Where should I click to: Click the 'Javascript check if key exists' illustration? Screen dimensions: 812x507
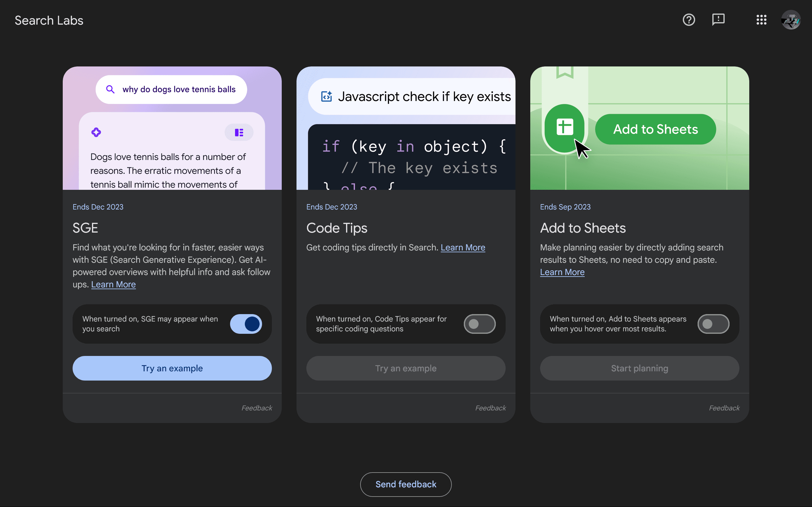click(x=412, y=97)
